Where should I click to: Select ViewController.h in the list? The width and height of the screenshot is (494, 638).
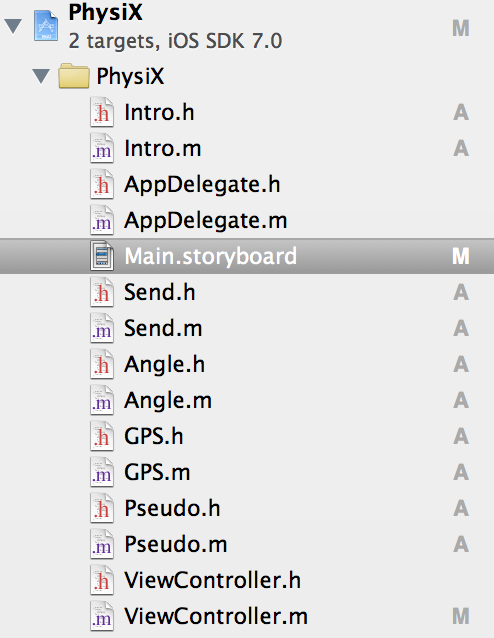pos(212,580)
